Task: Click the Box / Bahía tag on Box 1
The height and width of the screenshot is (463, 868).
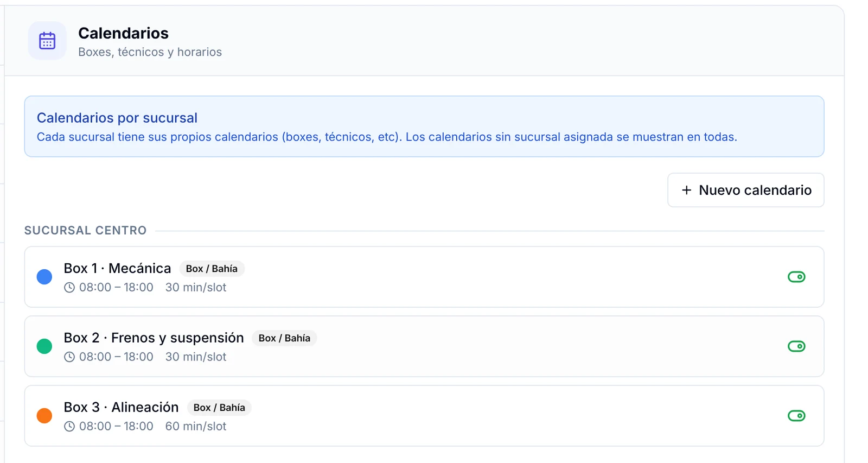Action: [x=212, y=269]
